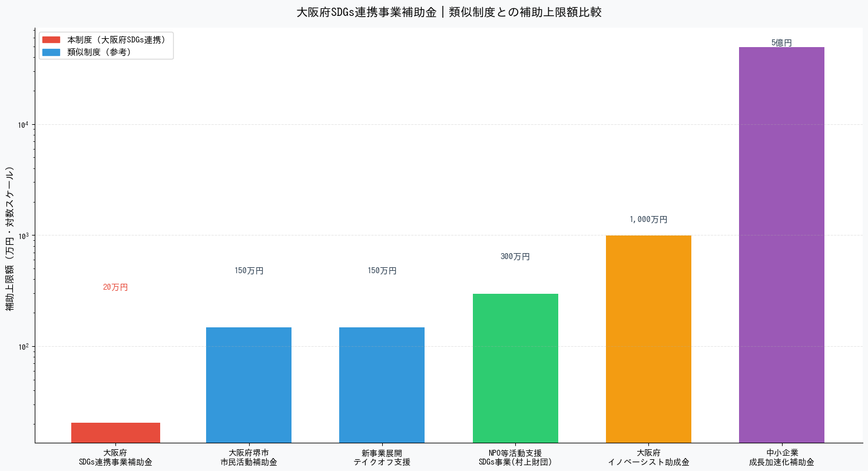The width and height of the screenshot is (868, 471).
Task: Click the 150万円 label above テイクオフ支援 bar
Action: coord(382,271)
